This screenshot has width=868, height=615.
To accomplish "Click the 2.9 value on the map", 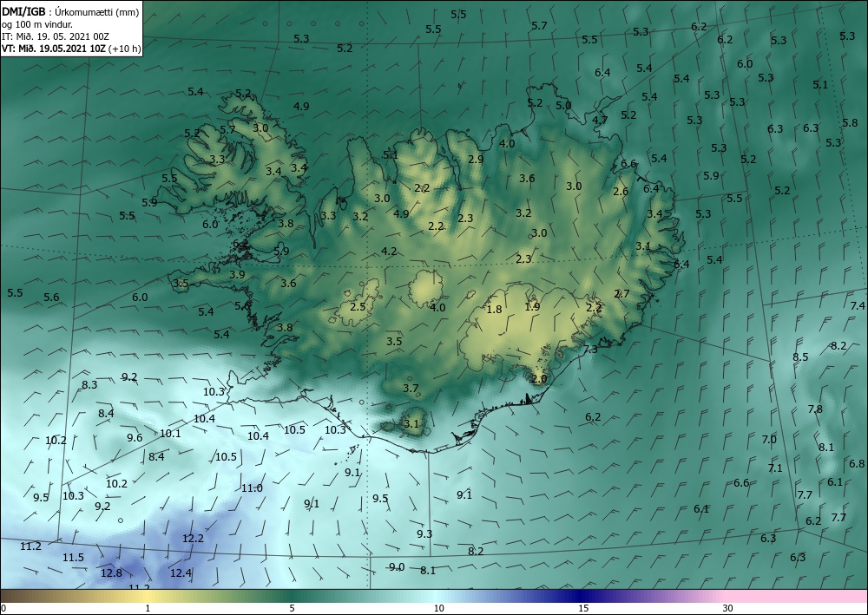I will click(476, 160).
